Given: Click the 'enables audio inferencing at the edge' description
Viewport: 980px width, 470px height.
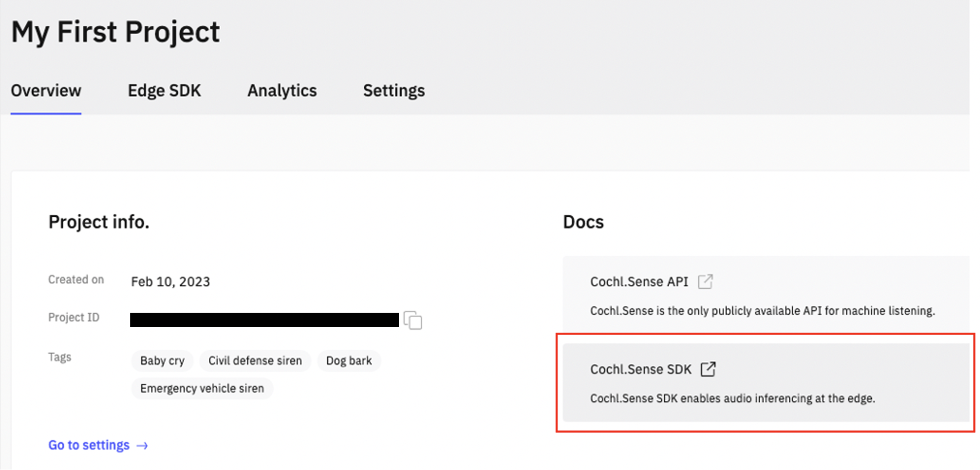Looking at the screenshot, I should tap(732, 398).
